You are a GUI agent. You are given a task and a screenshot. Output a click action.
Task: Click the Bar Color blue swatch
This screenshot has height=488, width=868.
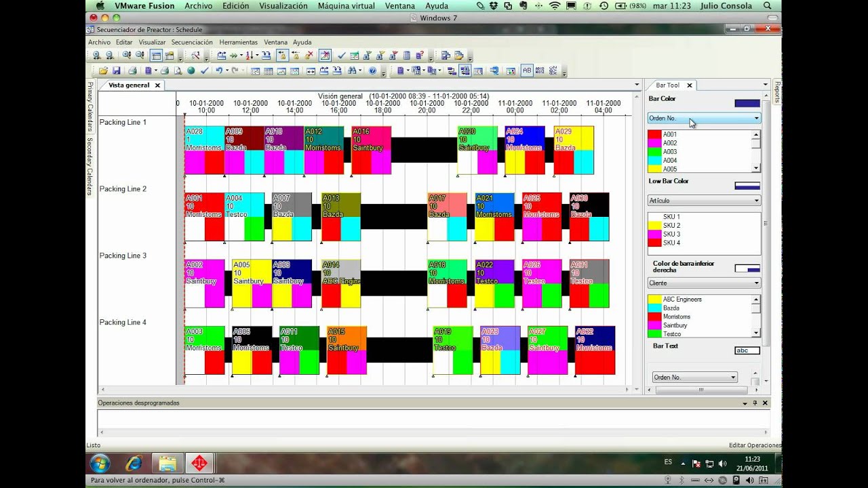747,103
